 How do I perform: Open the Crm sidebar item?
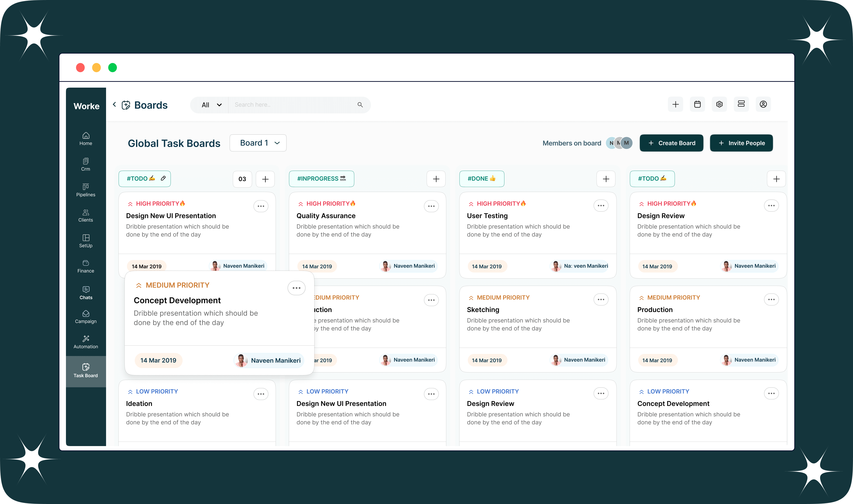pyautogui.click(x=86, y=164)
